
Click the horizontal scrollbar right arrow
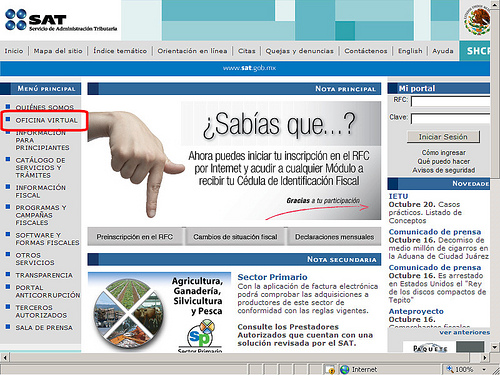tap(485, 358)
